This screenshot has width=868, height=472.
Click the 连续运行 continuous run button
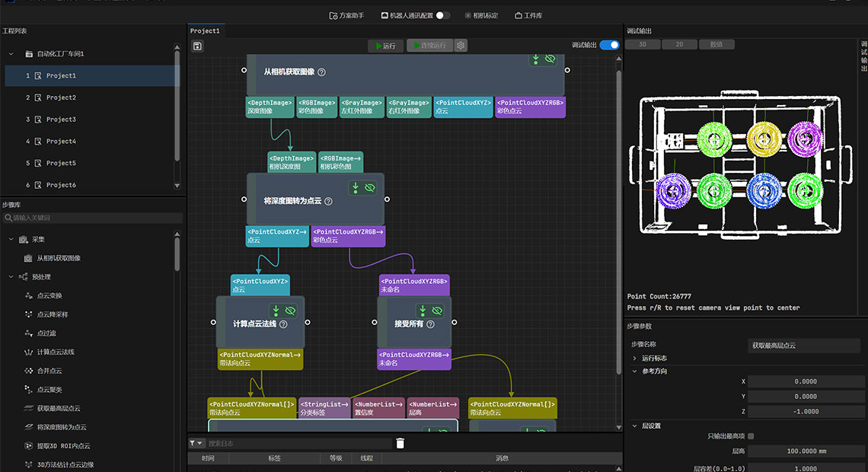coord(430,46)
